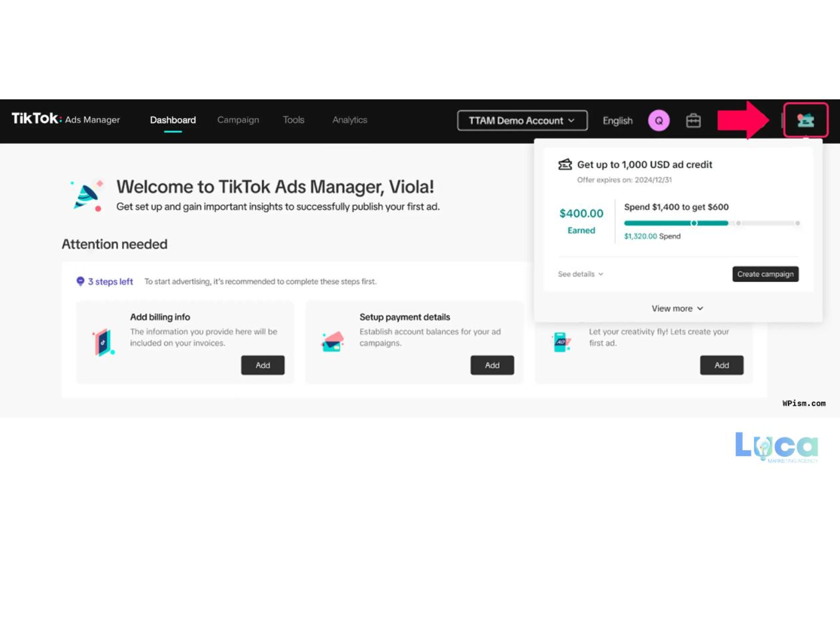Image resolution: width=840 pixels, height=632 pixels.
Task: Click the briefcase business center icon
Action: pyautogui.click(x=693, y=121)
